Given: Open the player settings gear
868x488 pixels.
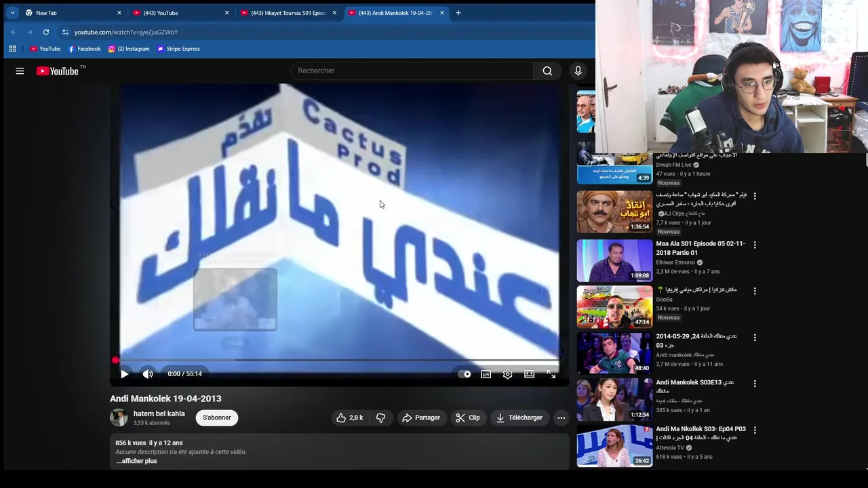Looking at the screenshot, I should tap(508, 374).
